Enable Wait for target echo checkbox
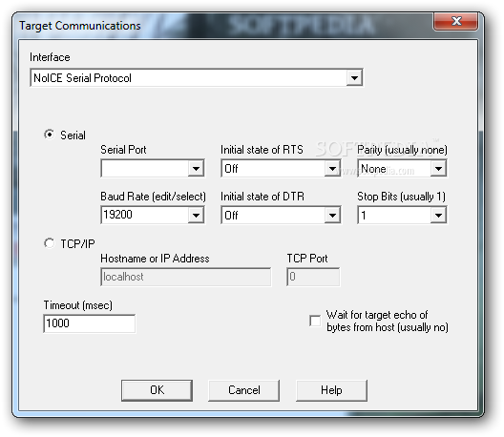The image size is (504, 437). [315, 321]
